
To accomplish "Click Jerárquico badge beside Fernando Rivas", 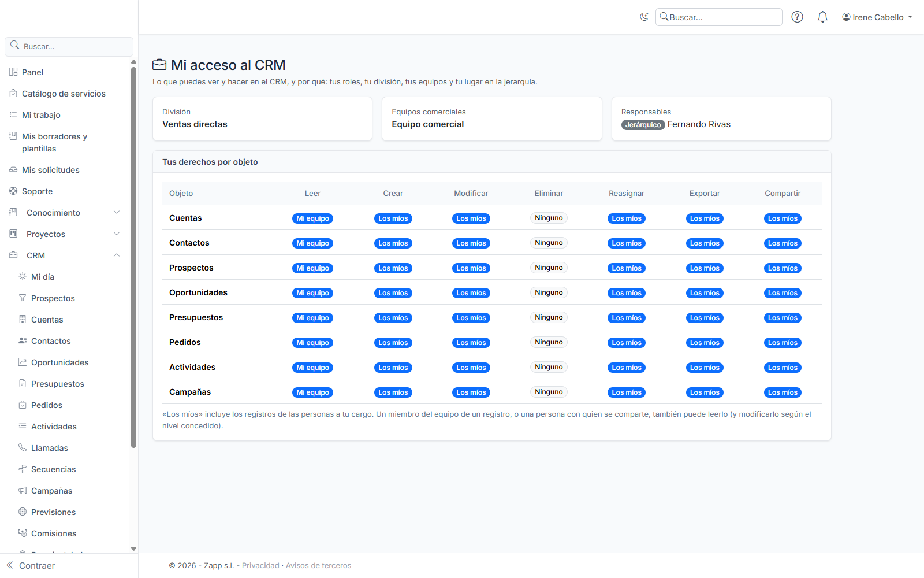I will (643, 125).
